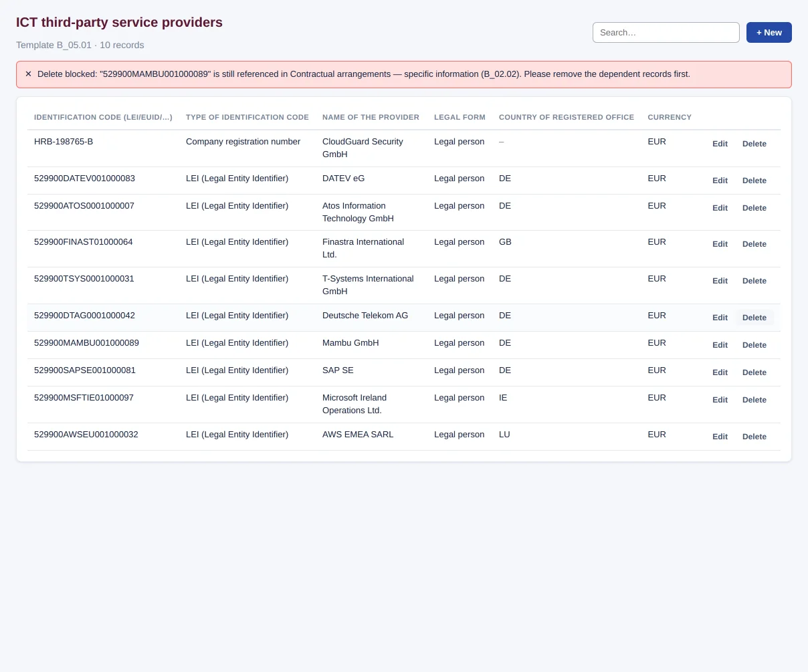Select the GB country cell
808x672 pixels.
click(x=505, y=242)
